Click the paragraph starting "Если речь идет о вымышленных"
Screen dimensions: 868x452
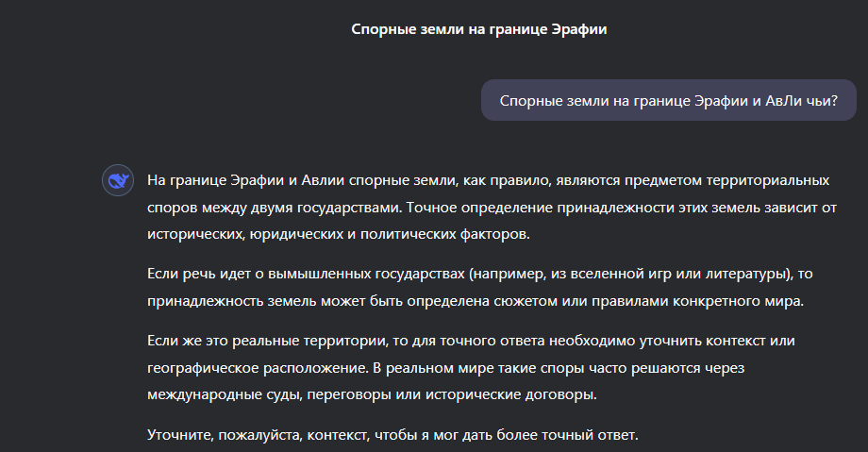tap(479, 287)
